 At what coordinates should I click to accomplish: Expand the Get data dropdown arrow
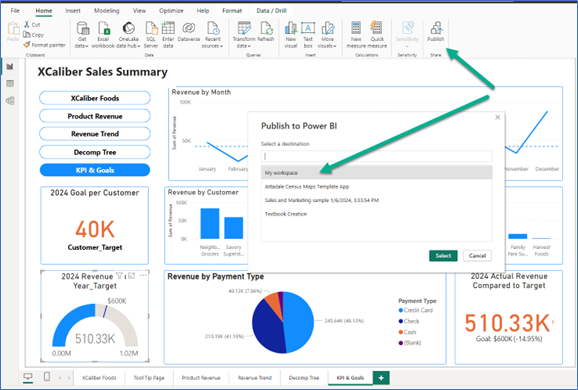pos(87,46)
